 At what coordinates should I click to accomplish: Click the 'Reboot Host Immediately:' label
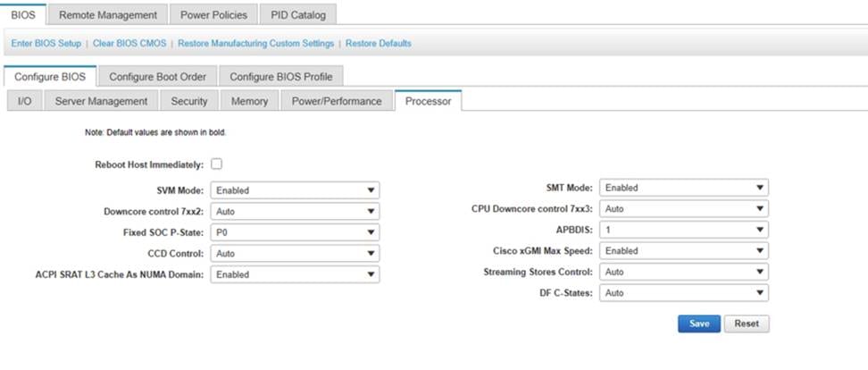[150, 164]
